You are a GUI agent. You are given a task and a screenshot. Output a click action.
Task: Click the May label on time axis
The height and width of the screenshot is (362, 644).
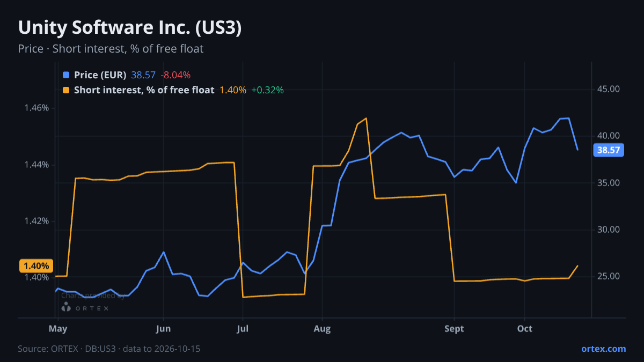pos(58,329)
